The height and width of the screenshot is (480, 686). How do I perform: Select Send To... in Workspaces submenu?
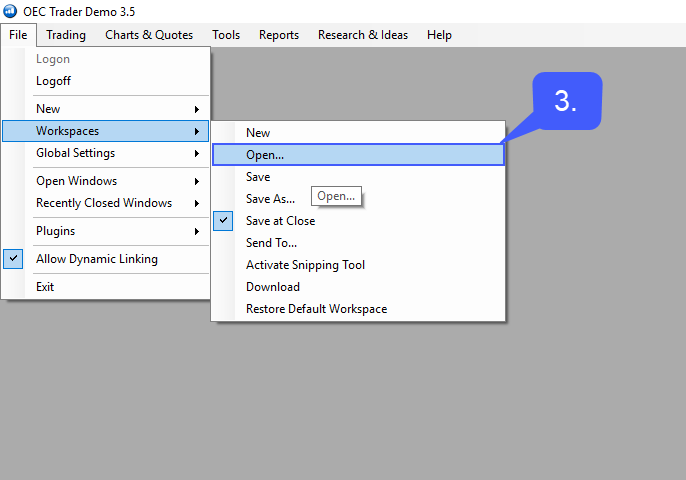(x=358, y=243)
